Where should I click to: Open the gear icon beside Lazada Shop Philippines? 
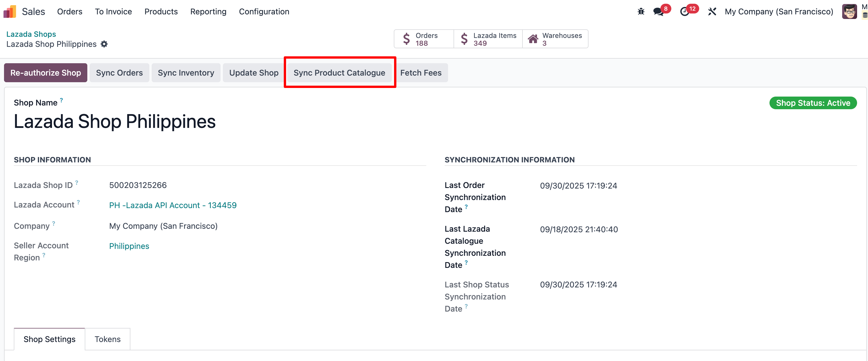(x=105, y=44)
